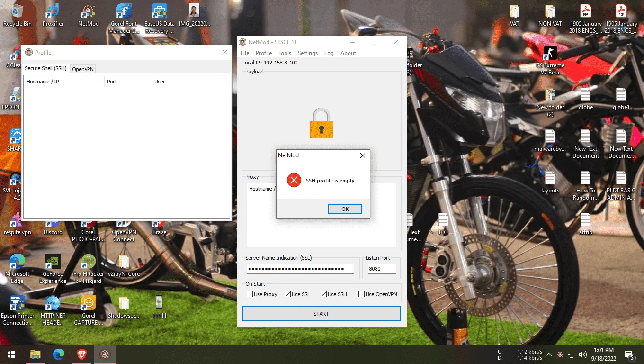Select the NetMod desktop shortcut
The width and height of the screenshot is (644, 364).
click(89, 15)
